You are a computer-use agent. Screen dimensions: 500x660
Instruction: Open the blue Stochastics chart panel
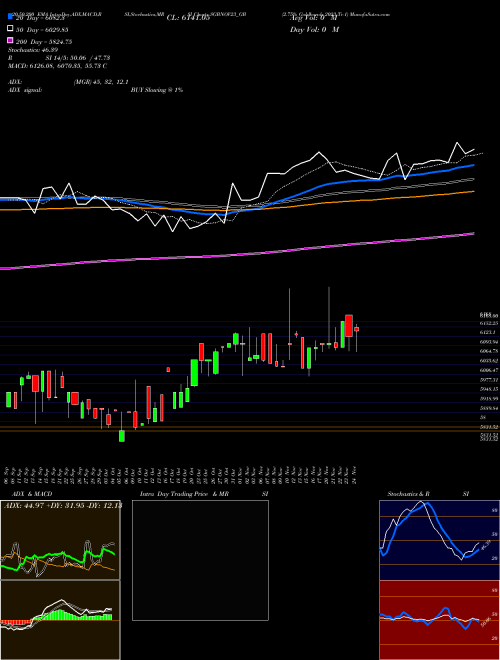(439, 540)
